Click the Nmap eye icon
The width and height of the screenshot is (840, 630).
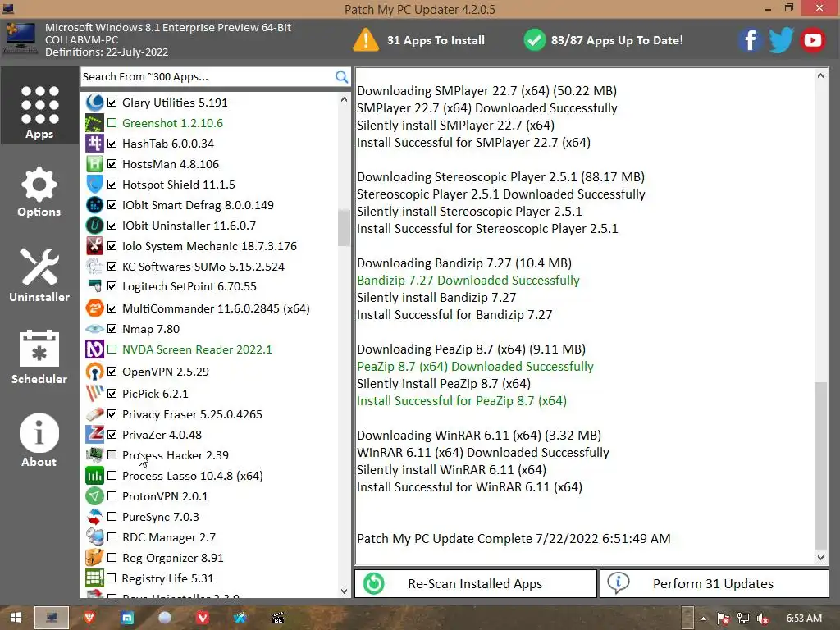[x=94, y=329]
